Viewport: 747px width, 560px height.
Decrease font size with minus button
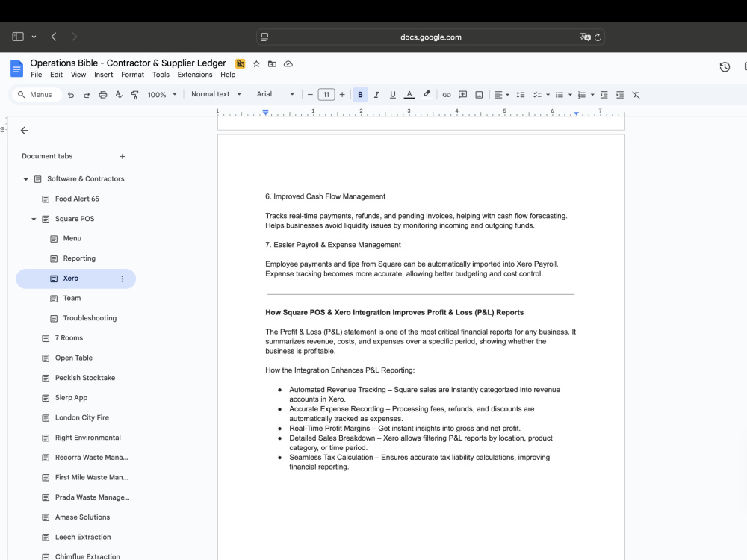(x=310, y=95)
